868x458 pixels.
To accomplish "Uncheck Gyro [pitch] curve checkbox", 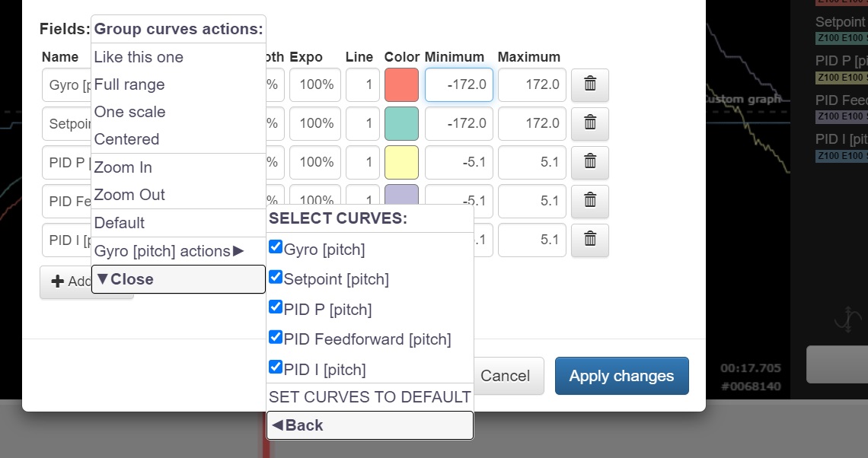I will coord(276,247).
